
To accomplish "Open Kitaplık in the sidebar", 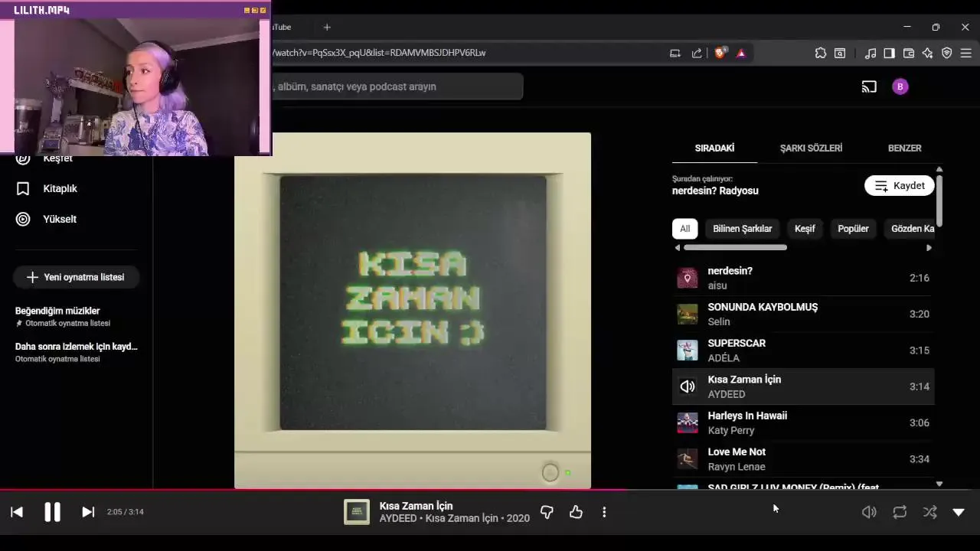I will (x=47, y=188).
